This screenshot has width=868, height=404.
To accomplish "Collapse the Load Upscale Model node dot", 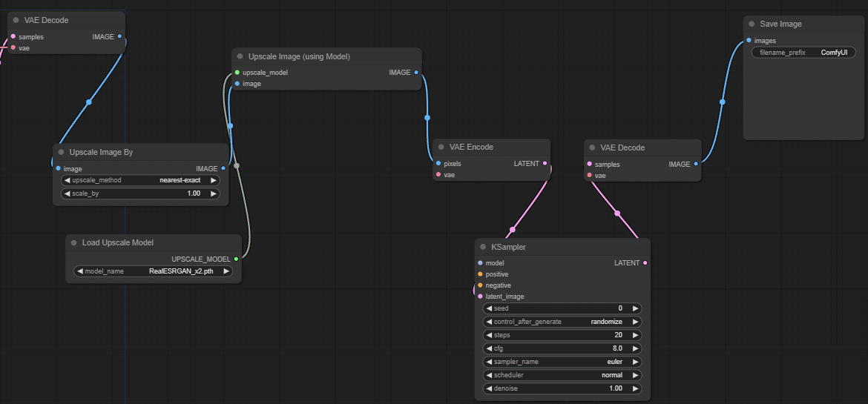I will coord(73,242).
